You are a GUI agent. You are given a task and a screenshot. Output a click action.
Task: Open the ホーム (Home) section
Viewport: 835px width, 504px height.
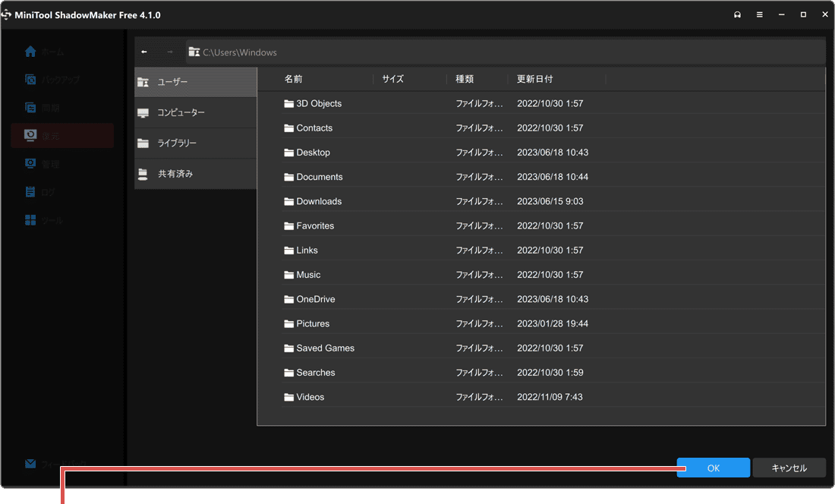52,51
